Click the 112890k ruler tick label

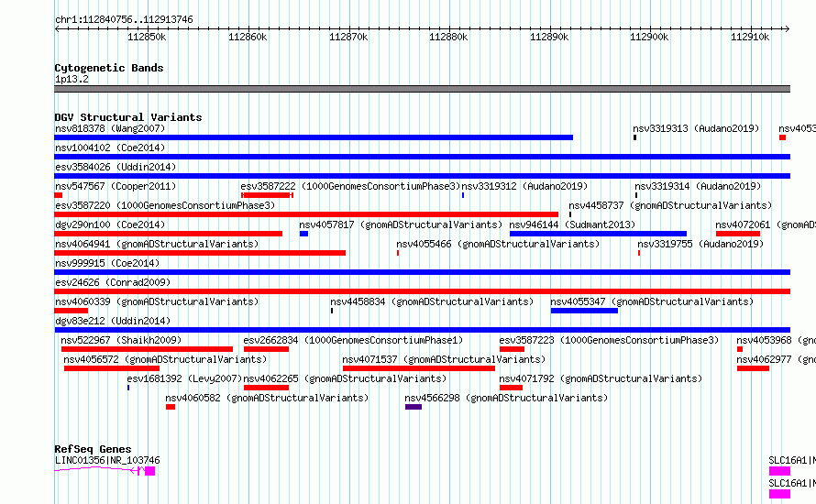549,37
